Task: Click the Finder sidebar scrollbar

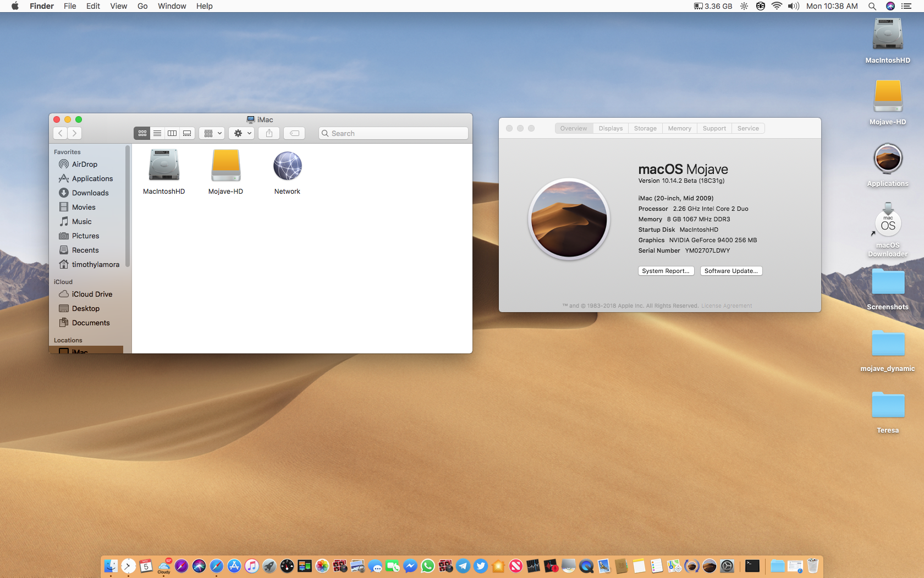Action: pos(128,206)
